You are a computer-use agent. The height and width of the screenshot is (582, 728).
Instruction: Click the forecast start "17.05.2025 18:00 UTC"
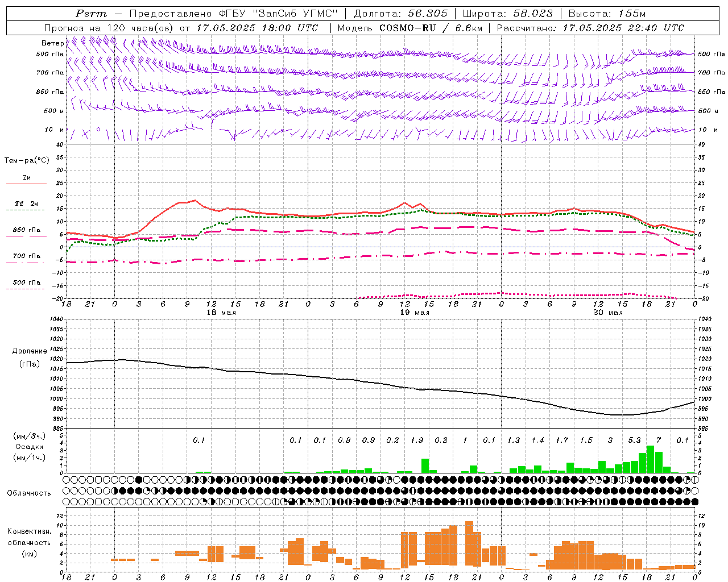pyautogui.click(x=257, y=28)
